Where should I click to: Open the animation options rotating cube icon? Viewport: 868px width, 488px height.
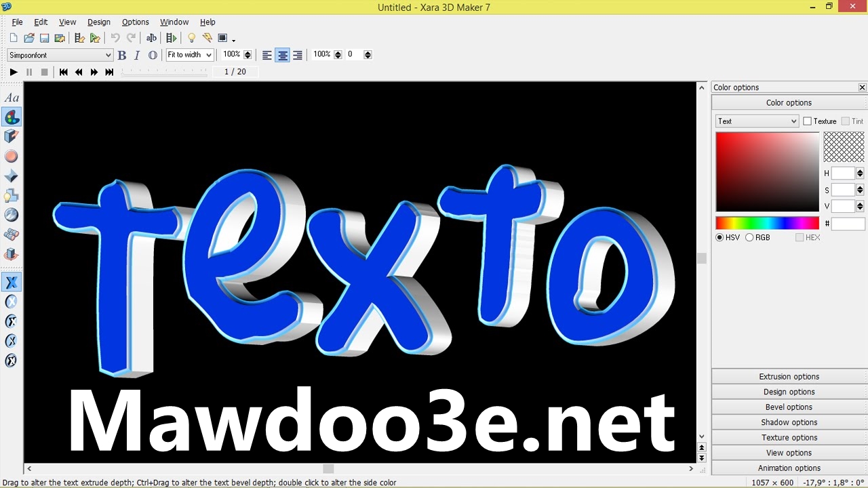coord(12,254)
